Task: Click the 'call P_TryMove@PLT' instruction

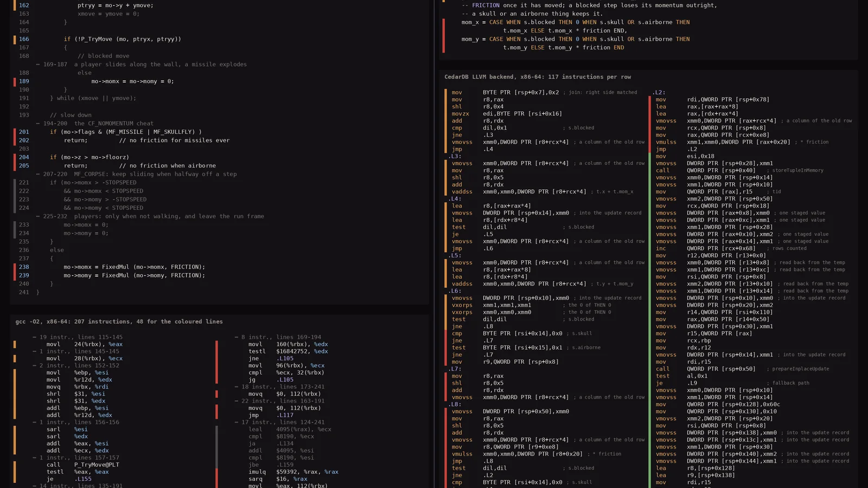Action: coord(83,465)
